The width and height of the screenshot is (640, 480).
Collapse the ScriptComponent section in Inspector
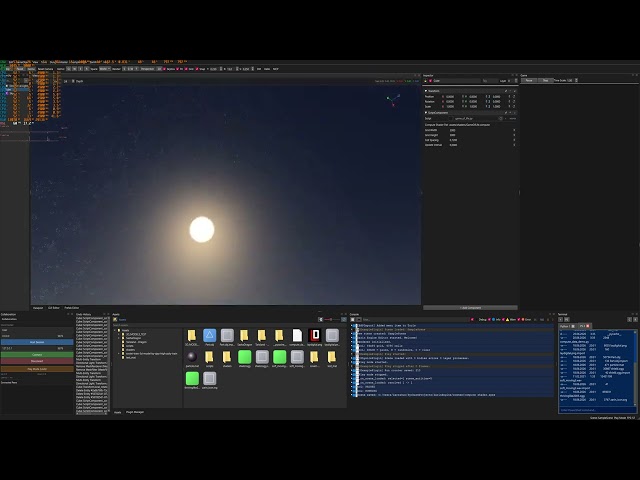point(426,113)
